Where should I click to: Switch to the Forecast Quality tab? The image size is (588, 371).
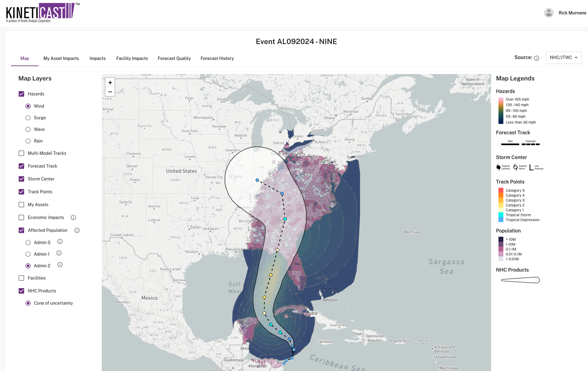tap(174, 58)
